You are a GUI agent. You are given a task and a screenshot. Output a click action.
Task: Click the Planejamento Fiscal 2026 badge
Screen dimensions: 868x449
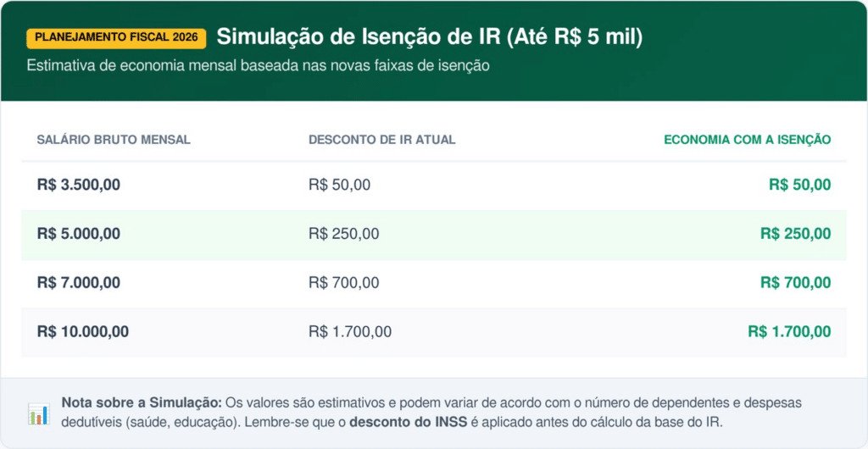pyautogui.click(x=116, y=37)
